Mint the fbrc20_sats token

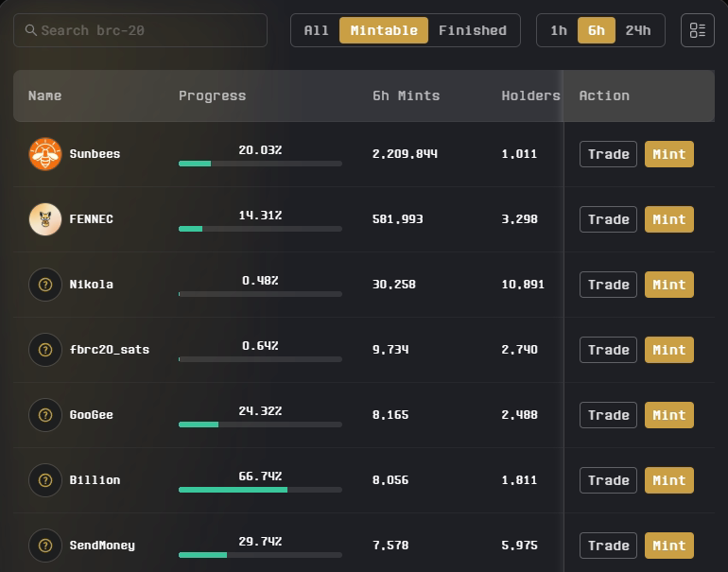(x=669, y=350)
